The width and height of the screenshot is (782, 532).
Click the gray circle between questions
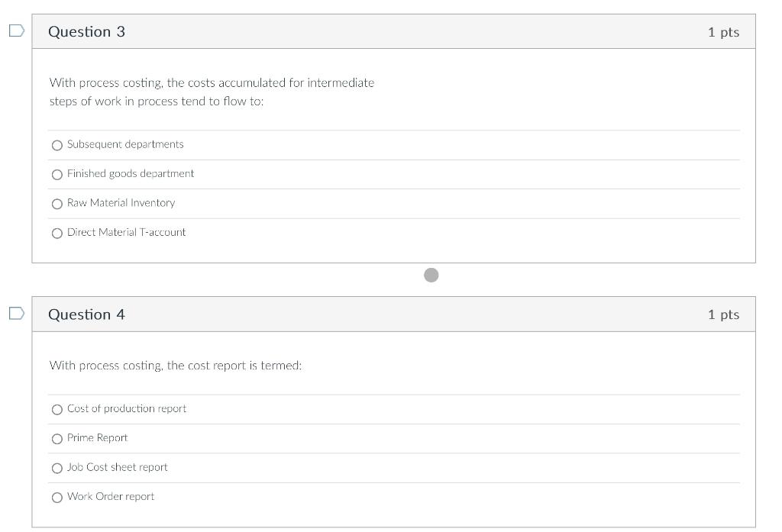431,275
